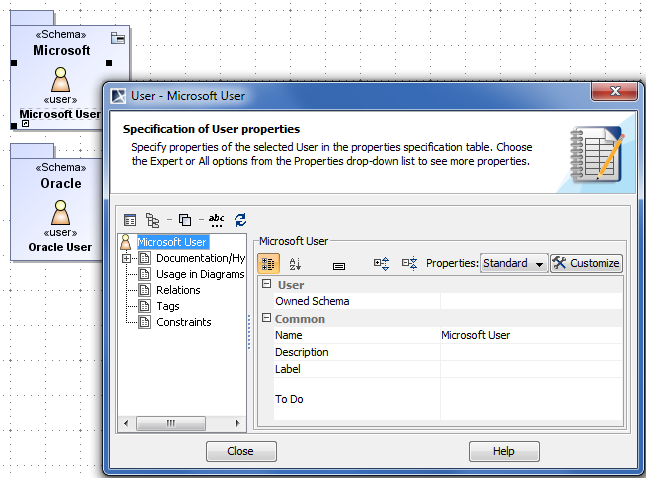Viewport: 646px width, 478px height.
Task: Click the Name value Microsoft User
Action: click(x=531, y=335)
